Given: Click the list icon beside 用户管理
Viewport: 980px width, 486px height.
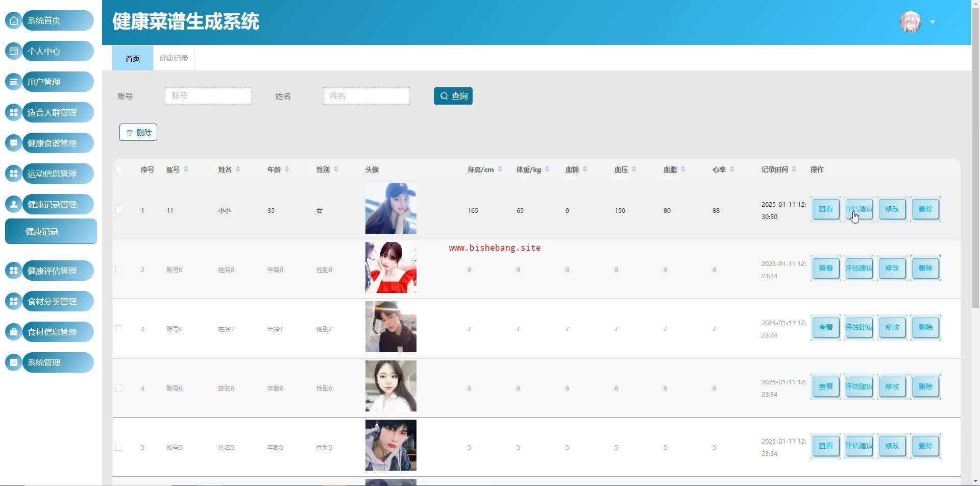Looking at the screenshot, I should [x=14, y=82].
